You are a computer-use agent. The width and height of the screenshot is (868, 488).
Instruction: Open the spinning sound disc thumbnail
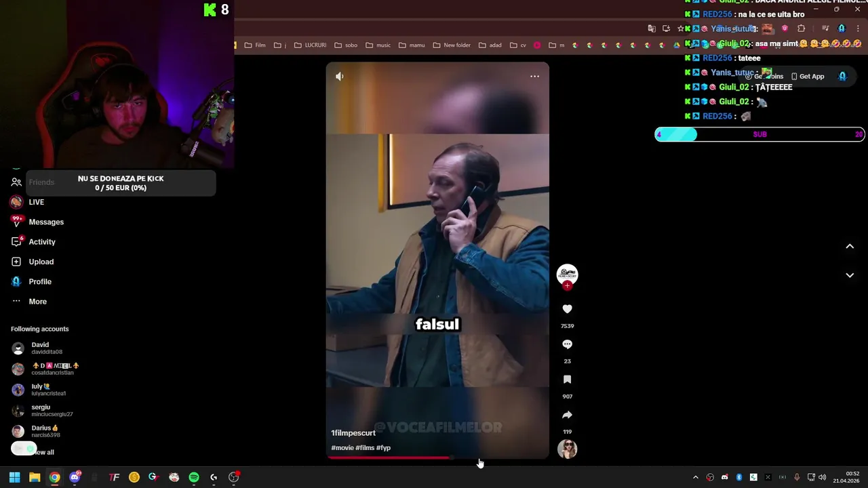pos(568,449)
